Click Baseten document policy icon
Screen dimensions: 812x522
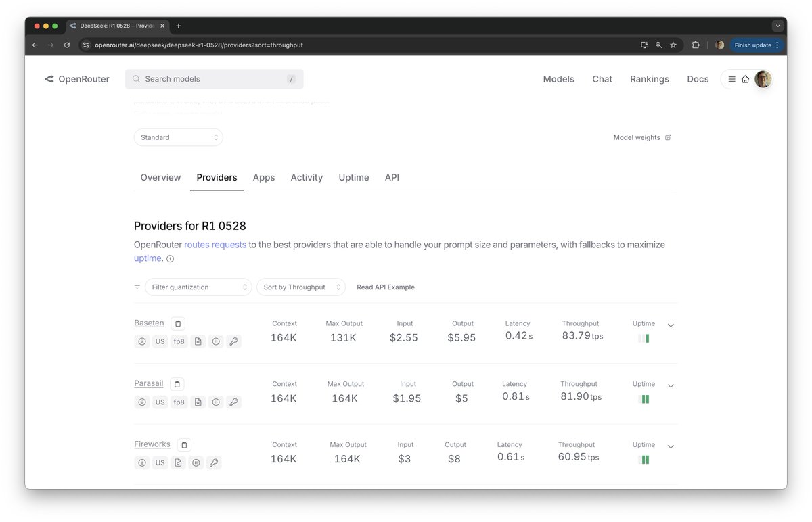pyautogui.click(x=198, y=341)
